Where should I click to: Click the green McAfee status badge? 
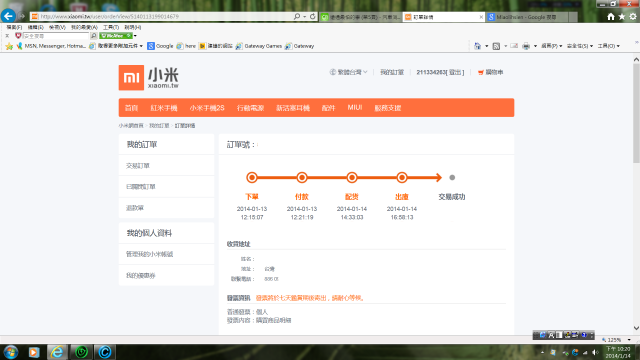[x=116, y=36]
